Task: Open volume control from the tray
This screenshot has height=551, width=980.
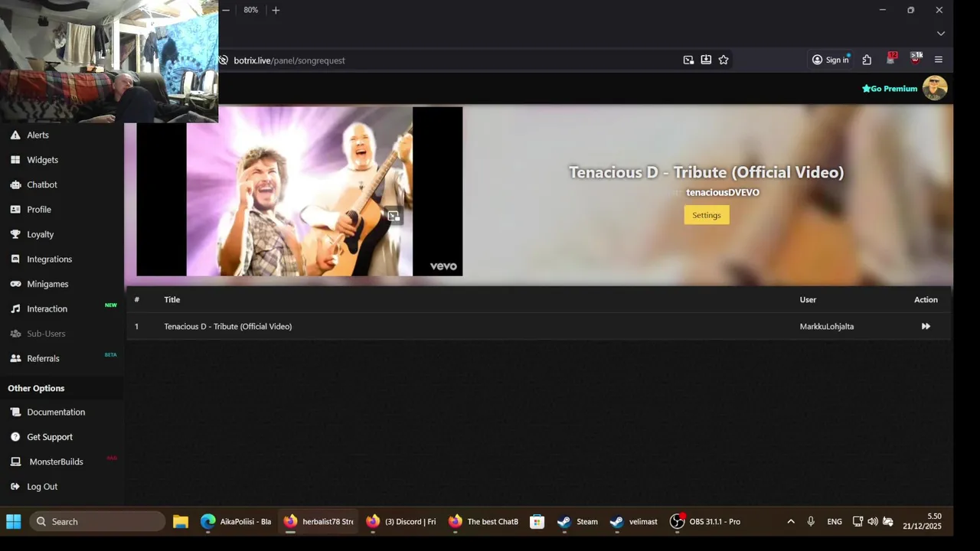Action: (873, 522)
